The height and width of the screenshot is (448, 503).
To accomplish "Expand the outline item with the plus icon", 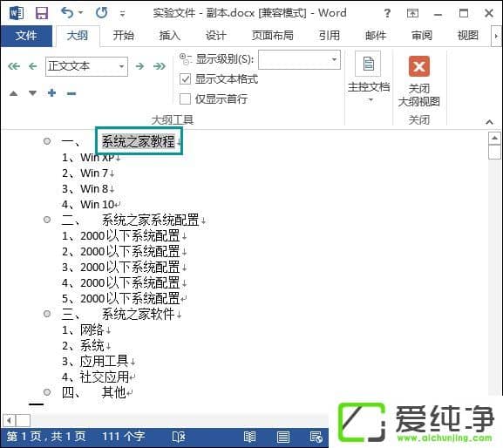I will click(51, 93).
